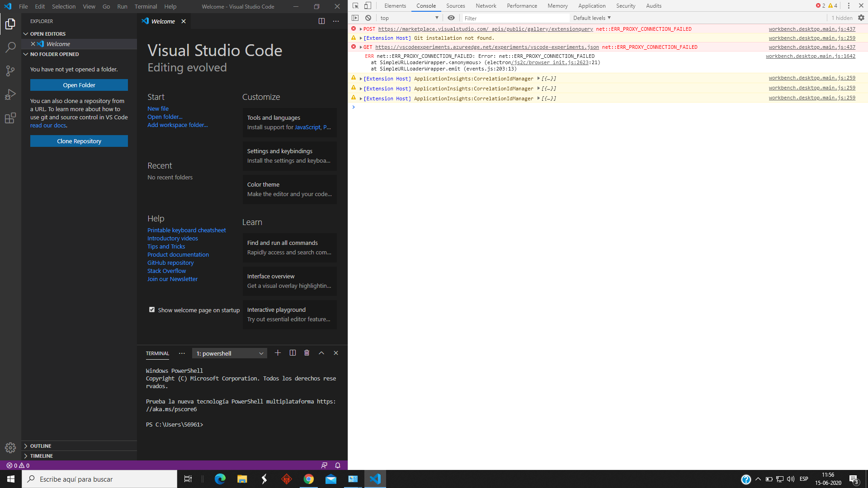868x488 pixels.
Task: Open terminal panel ellipsis menu
Action: coord(182,353)
